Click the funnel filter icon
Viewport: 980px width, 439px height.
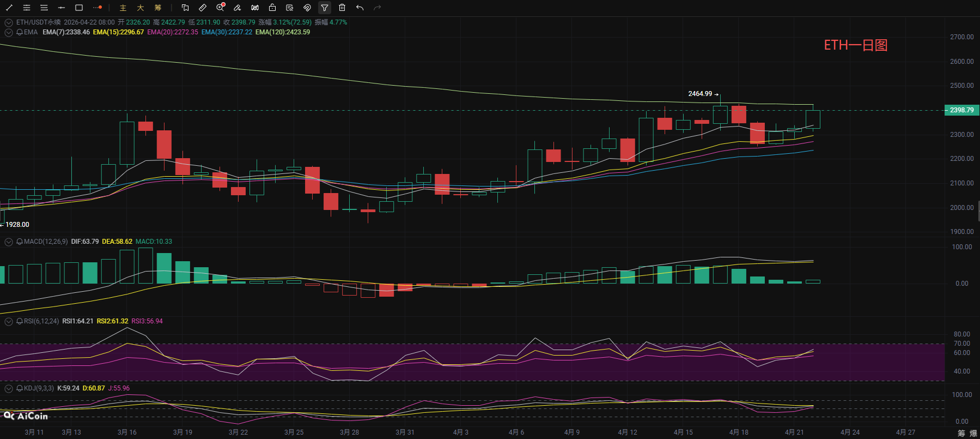tap(325, 8)
